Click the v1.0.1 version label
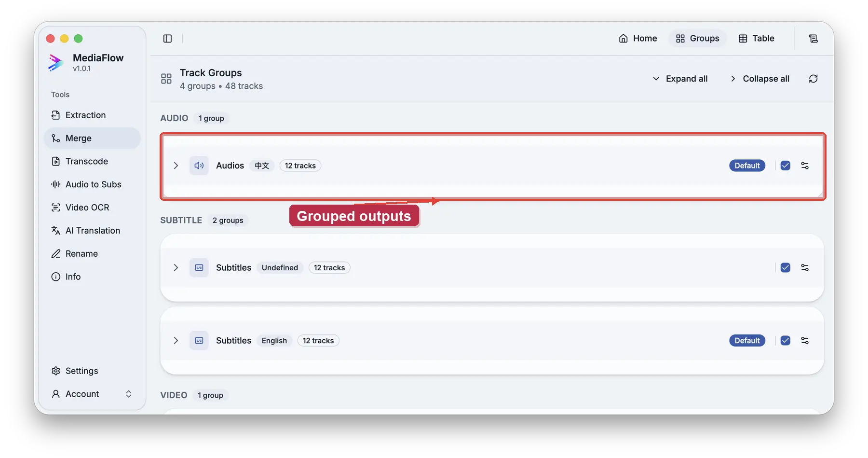Screen dimensions: 868x458 click(x=81, y=69)
